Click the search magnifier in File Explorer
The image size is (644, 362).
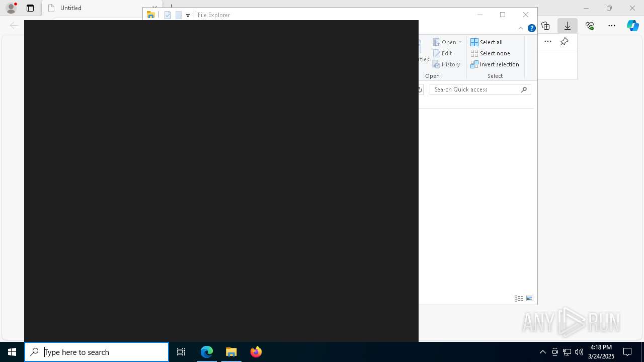coord(524,89)
